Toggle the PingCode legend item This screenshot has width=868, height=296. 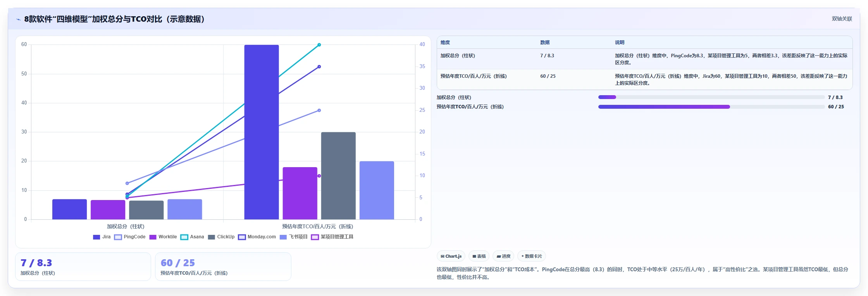130,237
